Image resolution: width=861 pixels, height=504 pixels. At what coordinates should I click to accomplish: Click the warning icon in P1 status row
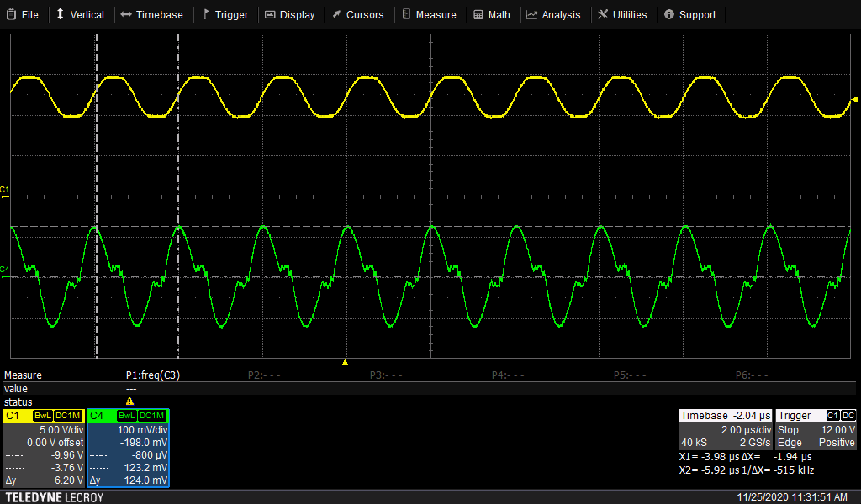pyautogui.click(x=129, y=402)
